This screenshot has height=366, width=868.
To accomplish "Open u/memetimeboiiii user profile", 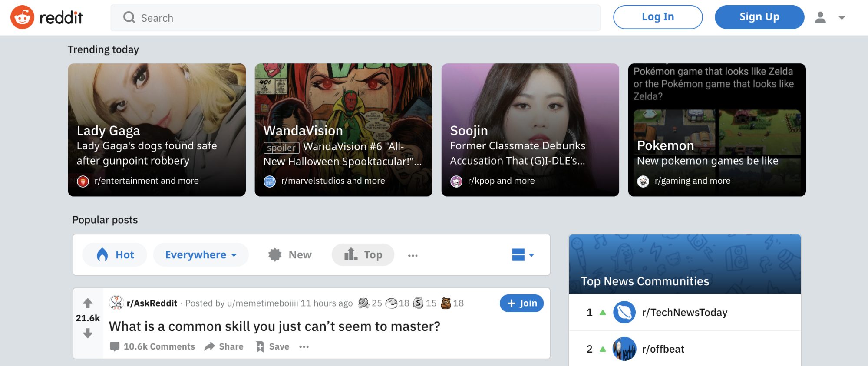I will [x=262, y=303].
